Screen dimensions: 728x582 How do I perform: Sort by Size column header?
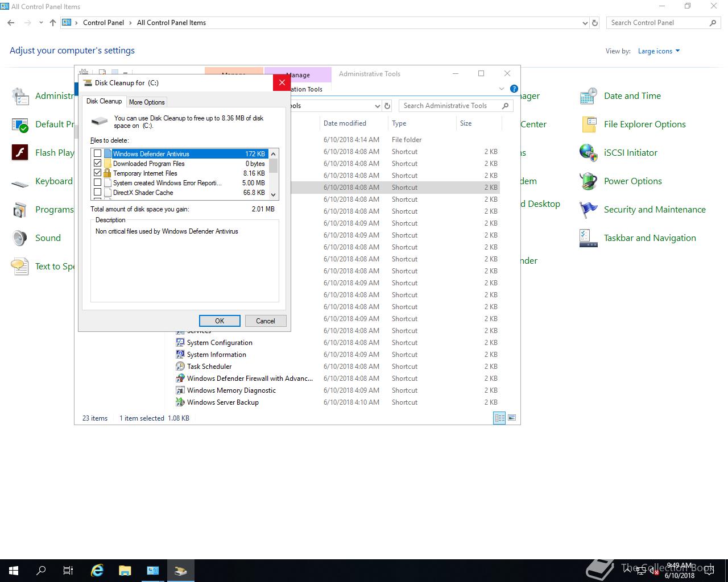click(478, 123)
